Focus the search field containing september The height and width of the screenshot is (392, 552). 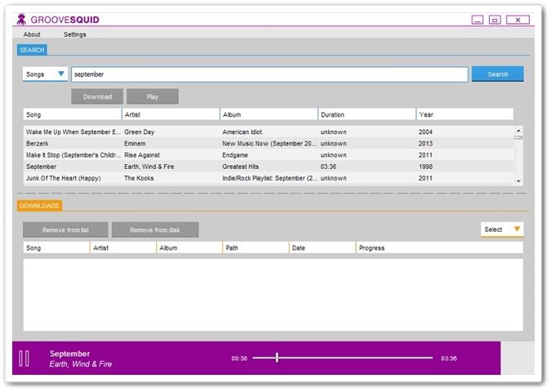point(269,74)
